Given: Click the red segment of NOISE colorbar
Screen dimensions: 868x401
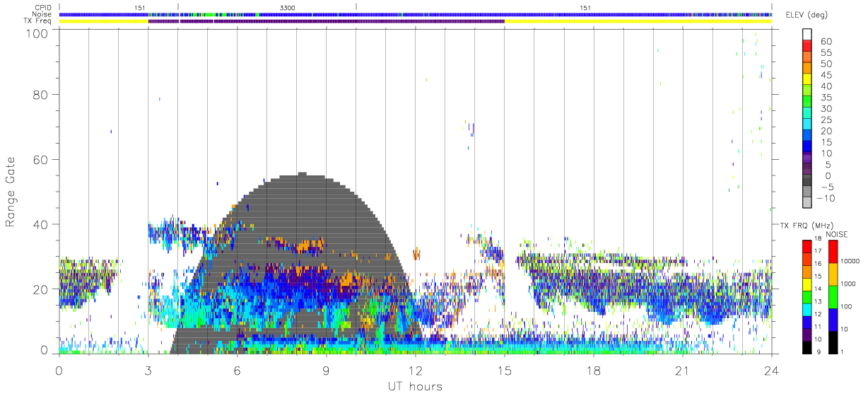Looking at the screenshot, I should click(x=832, y=251).
